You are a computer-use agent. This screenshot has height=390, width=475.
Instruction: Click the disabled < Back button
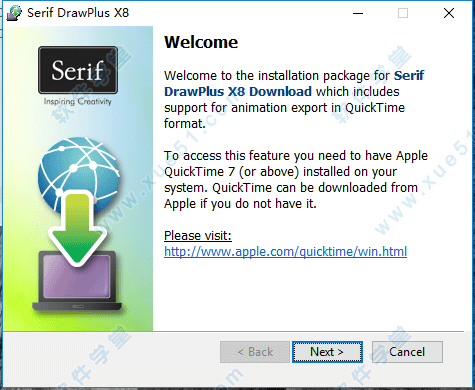click(x=255, y=352)
